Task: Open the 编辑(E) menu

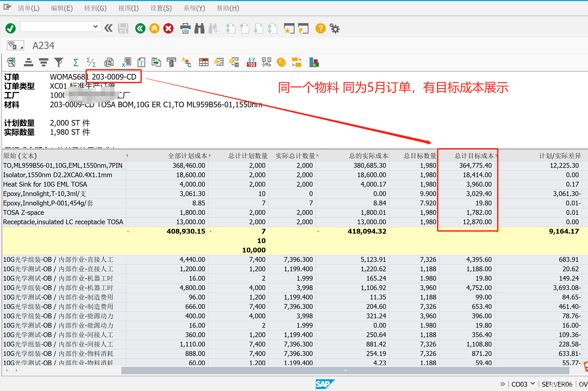Action: click(62, 8)
